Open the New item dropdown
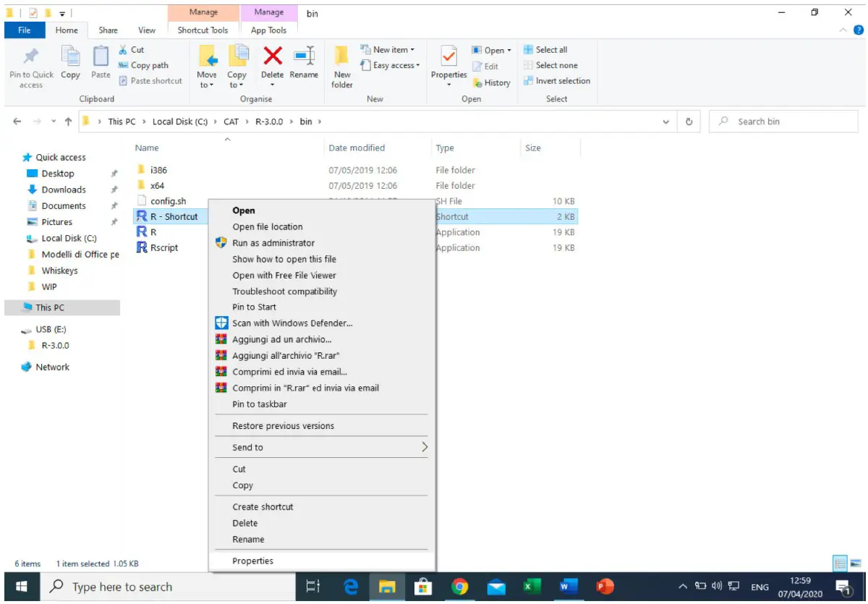 click(388, 49)
